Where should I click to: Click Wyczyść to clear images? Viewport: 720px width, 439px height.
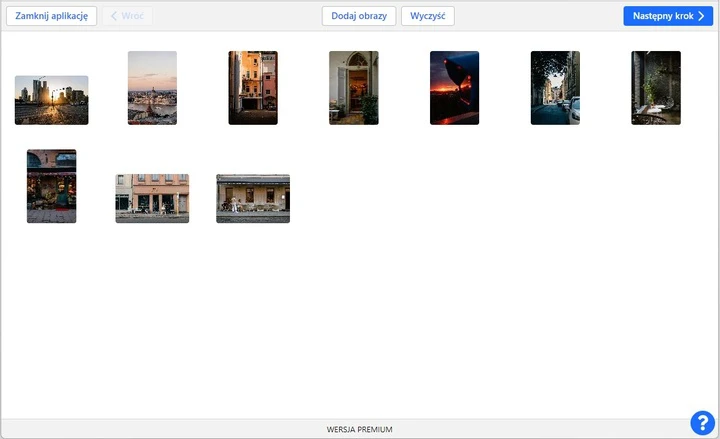(428, 16)
